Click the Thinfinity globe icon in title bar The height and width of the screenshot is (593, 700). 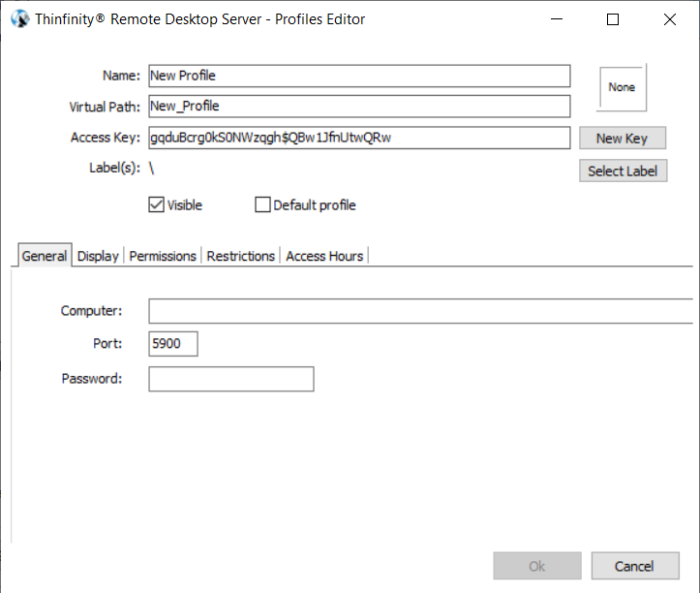click(20, 19)
